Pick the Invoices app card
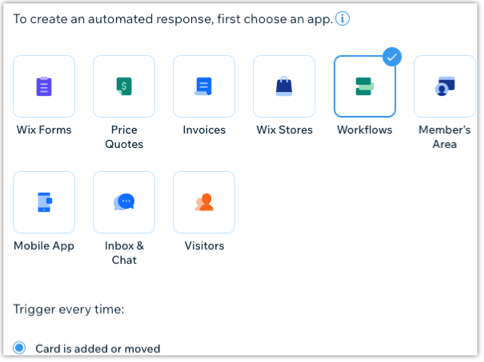The width and height of the screenshot is (484, 362). (x=204, y=86)
